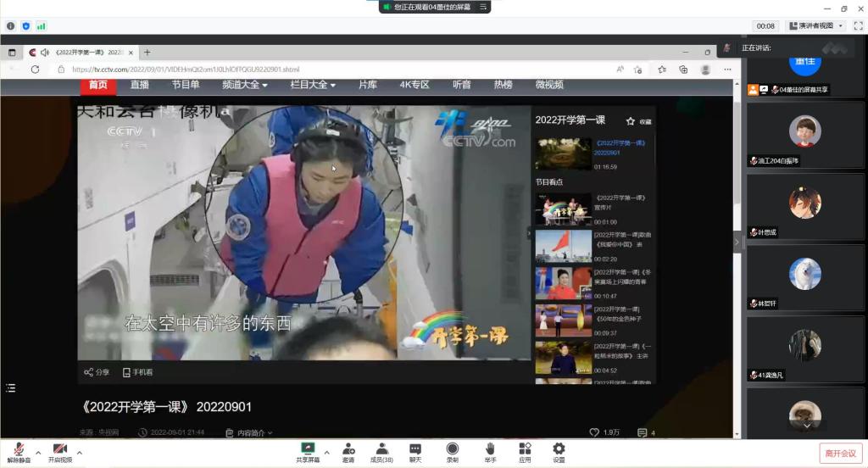Click the red 离开会议 leave button
868x468 pixels.
840,453
